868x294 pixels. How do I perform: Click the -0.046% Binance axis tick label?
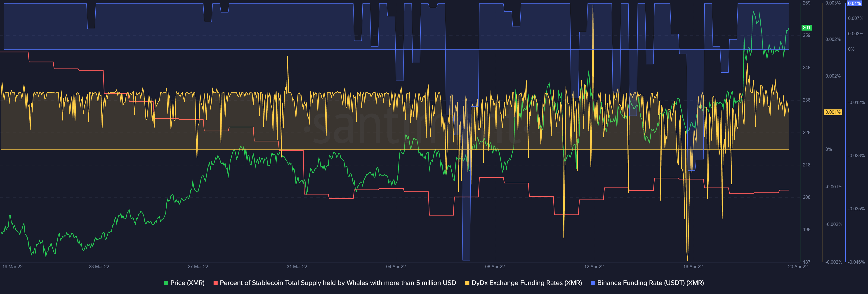coord(856,262)
